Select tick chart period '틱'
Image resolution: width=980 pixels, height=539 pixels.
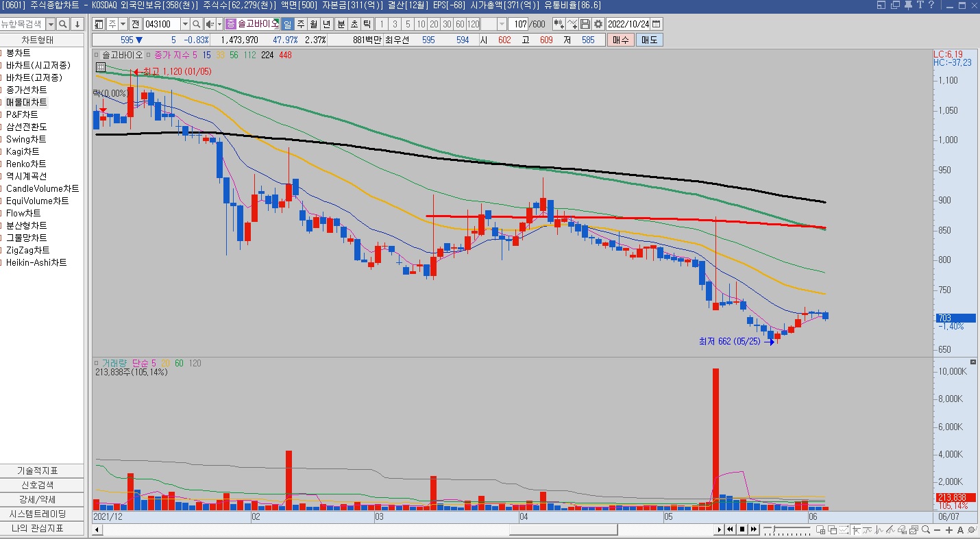point(367,24)
